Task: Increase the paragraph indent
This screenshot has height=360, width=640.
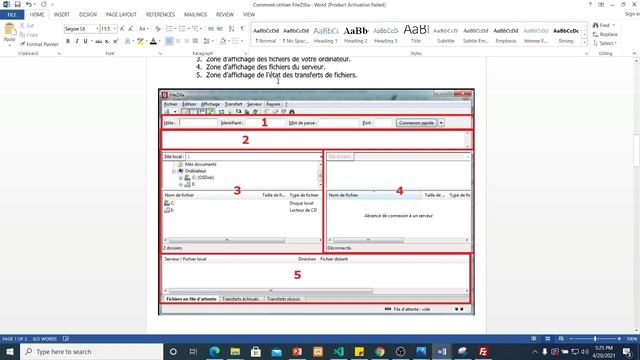Action: 220,29
